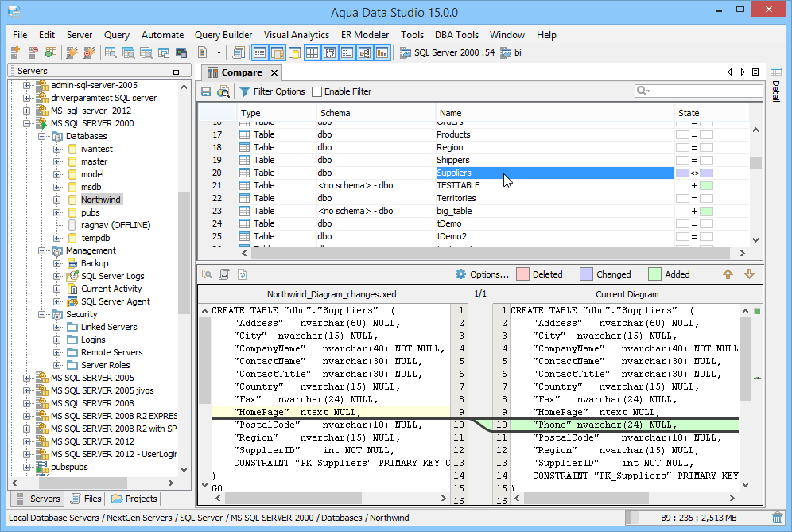The image size is (792, 532).
Task: Click the right-pointing tab scroll arrow
Action: tap(743, 72)
